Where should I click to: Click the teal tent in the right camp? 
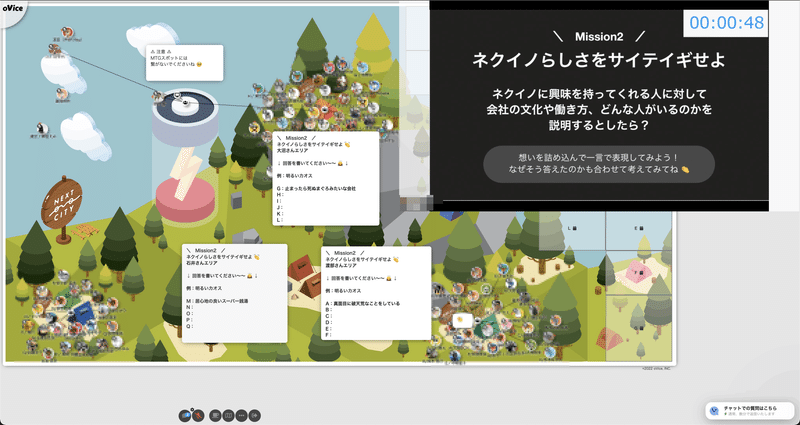[487, 325]
